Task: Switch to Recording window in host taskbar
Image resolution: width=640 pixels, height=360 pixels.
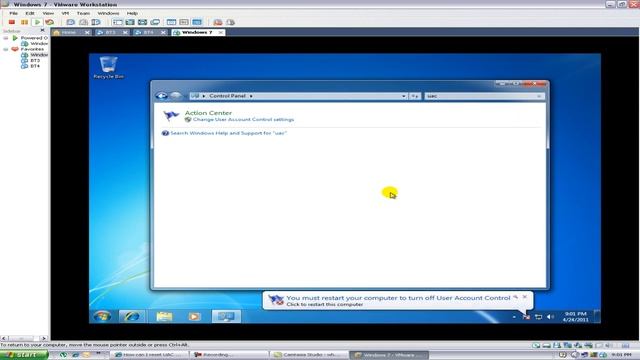Action: click(x=229, y=355)
